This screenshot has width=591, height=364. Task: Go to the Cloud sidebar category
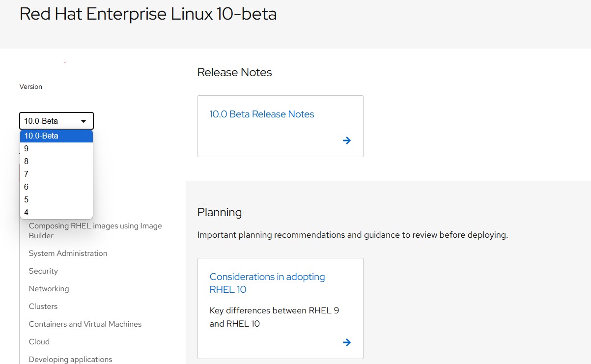[39, 342]
